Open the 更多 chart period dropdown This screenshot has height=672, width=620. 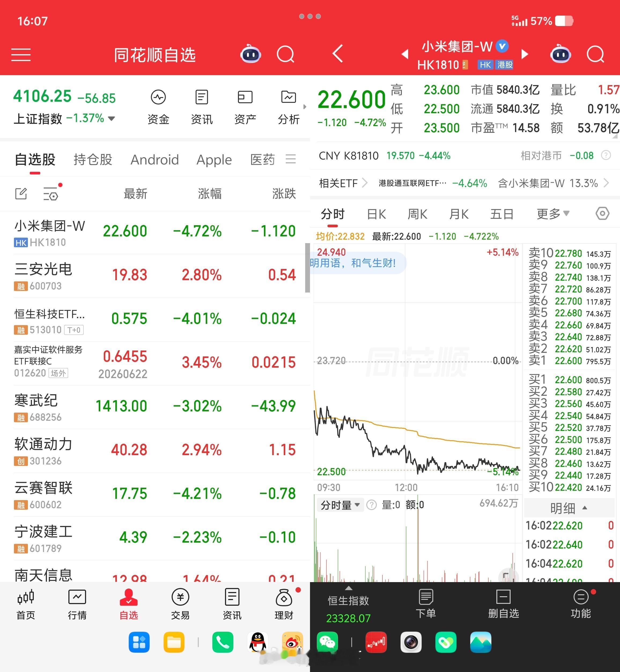click(553, 213)
